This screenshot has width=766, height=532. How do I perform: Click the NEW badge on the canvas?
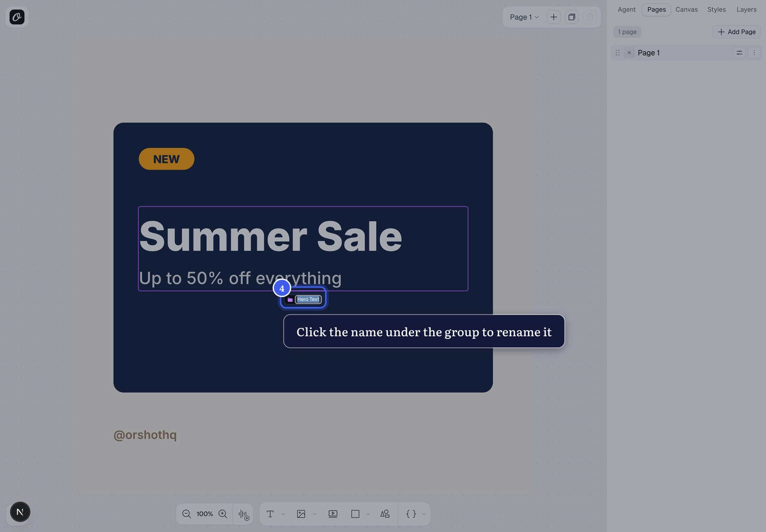point(167,159)
